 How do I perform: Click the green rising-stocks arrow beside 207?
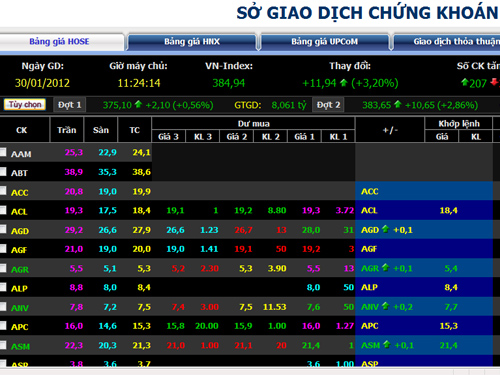click(464, 82)
